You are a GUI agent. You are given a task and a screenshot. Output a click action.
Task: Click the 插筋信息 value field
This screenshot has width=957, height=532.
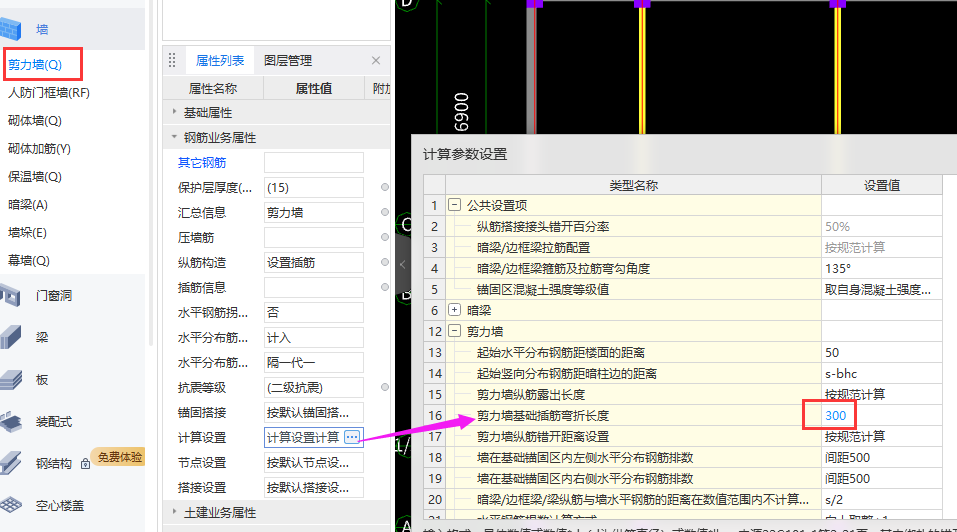314,288
